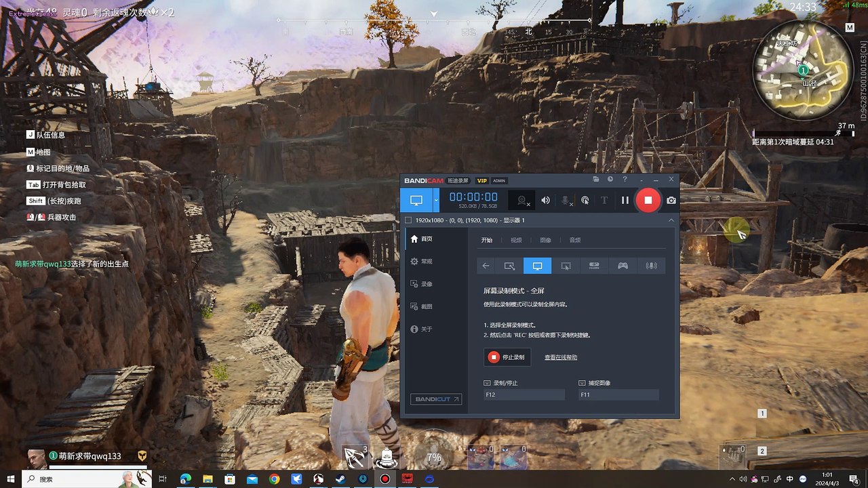
Task: Click the game minimap
Action: [803, 68]
